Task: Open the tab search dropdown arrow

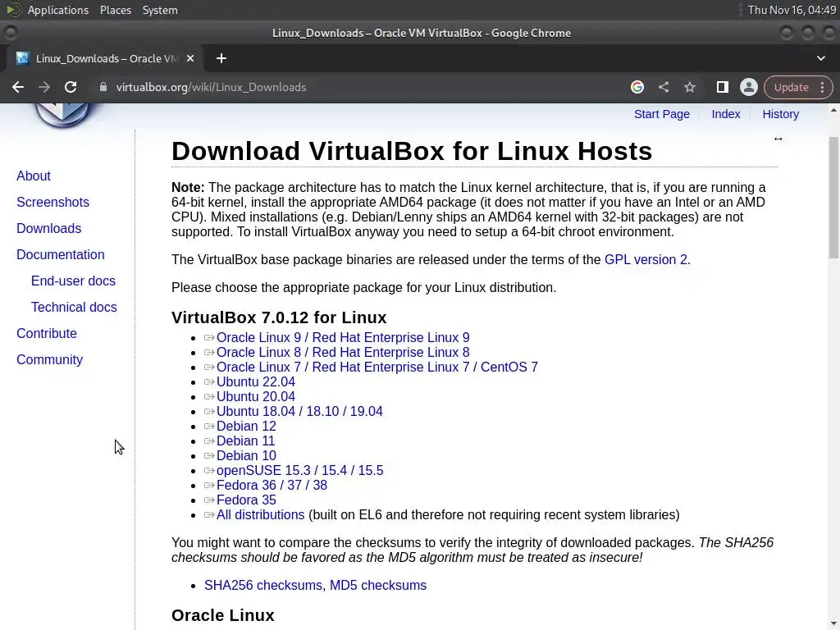Action: coord(820,58)
